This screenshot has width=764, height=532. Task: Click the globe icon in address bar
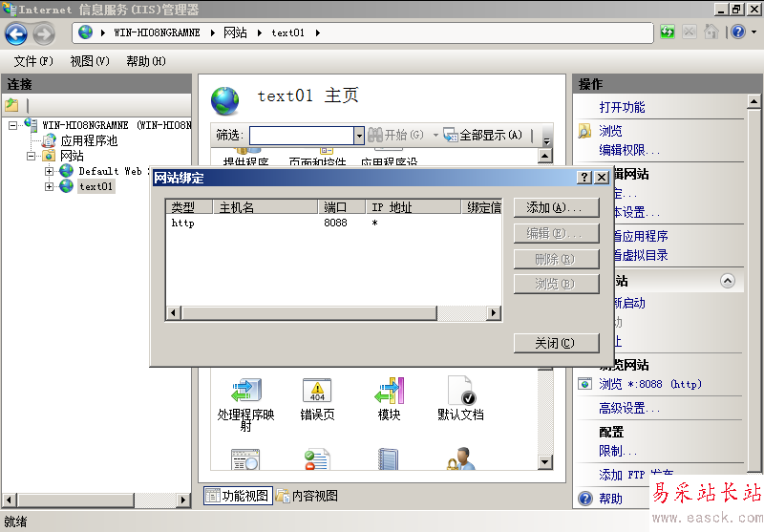(x=85, y=32)
